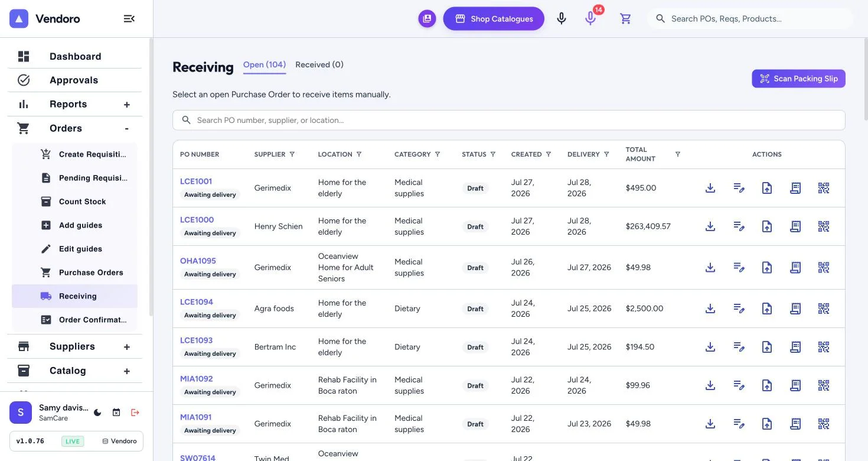The height and width of the screenshot is (461, 868).
Task: Edit list icon for LCE1000 row
Action: (739, 226)
